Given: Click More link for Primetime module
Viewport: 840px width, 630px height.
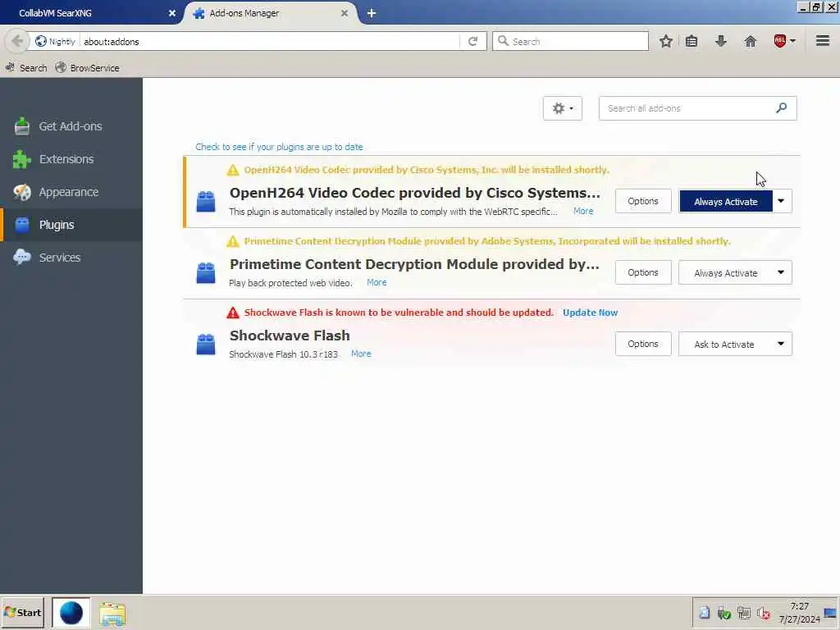Looking at the screenshot, I should click(x=377, y=282).
